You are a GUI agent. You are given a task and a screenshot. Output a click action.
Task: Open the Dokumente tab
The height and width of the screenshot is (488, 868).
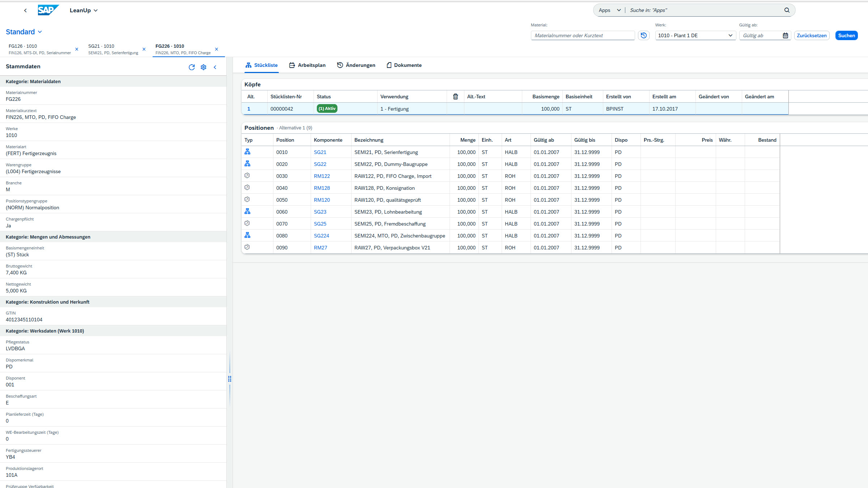[404, 65]
